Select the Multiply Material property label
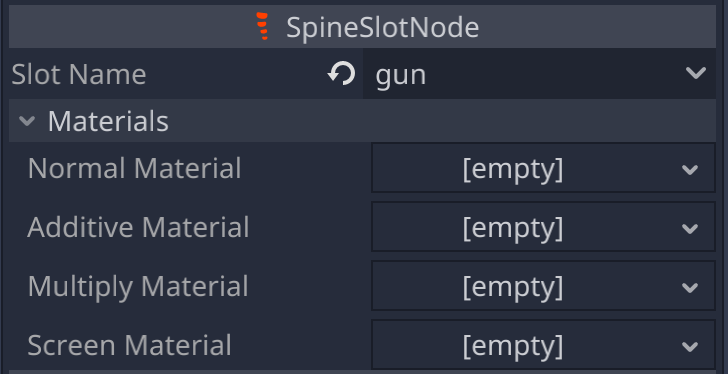The height and width of the screenshot is (374, 728). coord(138,286)
